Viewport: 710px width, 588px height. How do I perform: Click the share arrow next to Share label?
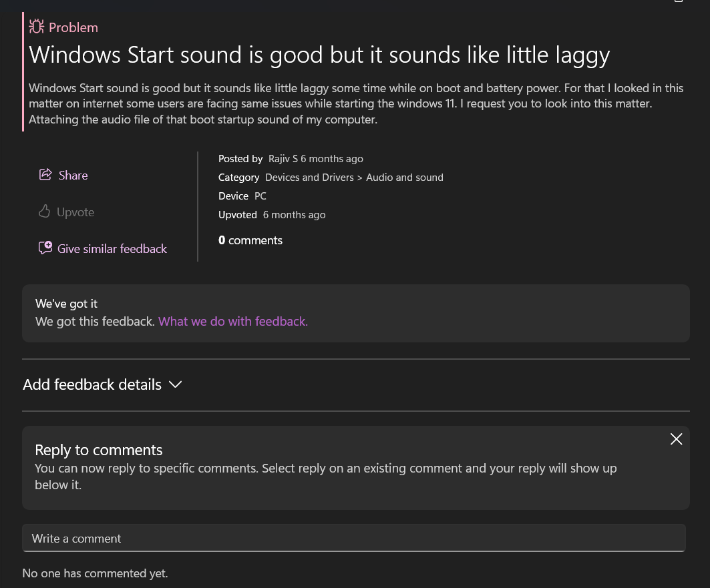coord(45,174)
